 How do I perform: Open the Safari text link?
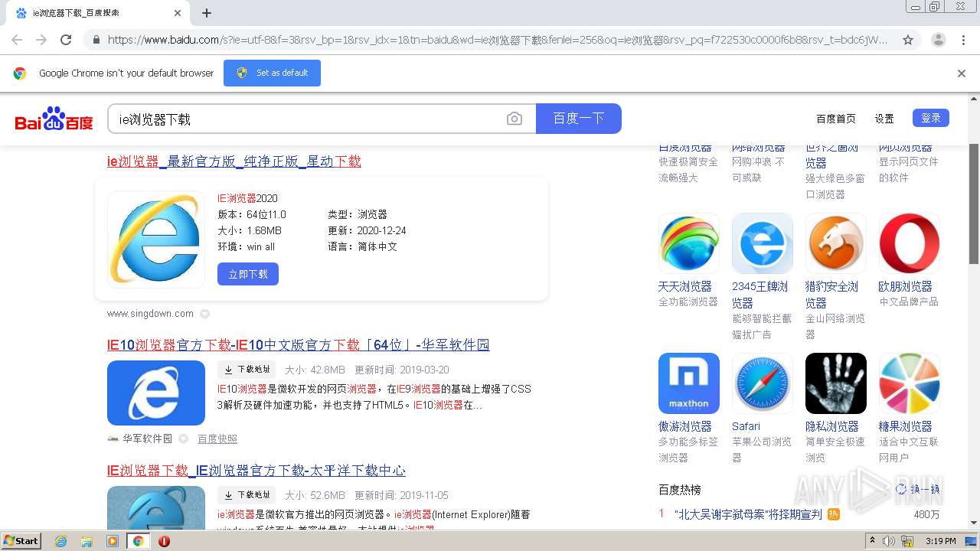746,426
